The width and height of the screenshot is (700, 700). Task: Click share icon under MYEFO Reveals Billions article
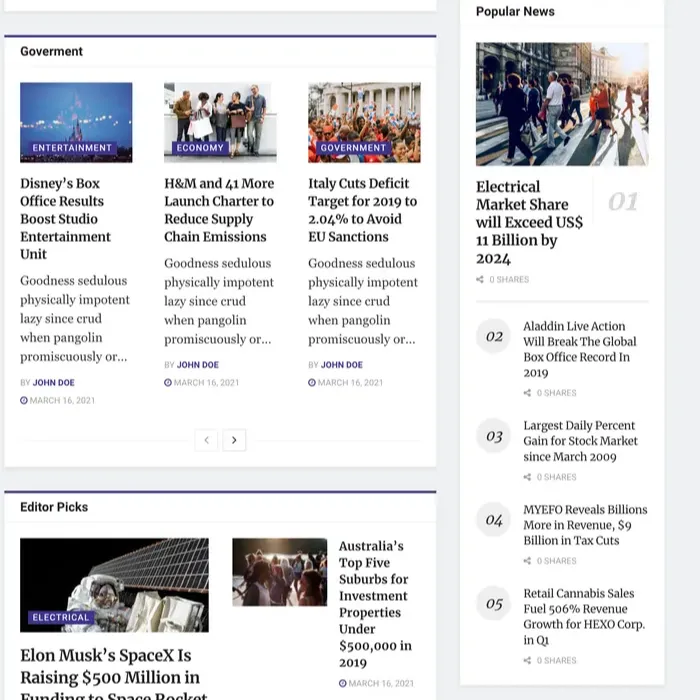[528, 561]
